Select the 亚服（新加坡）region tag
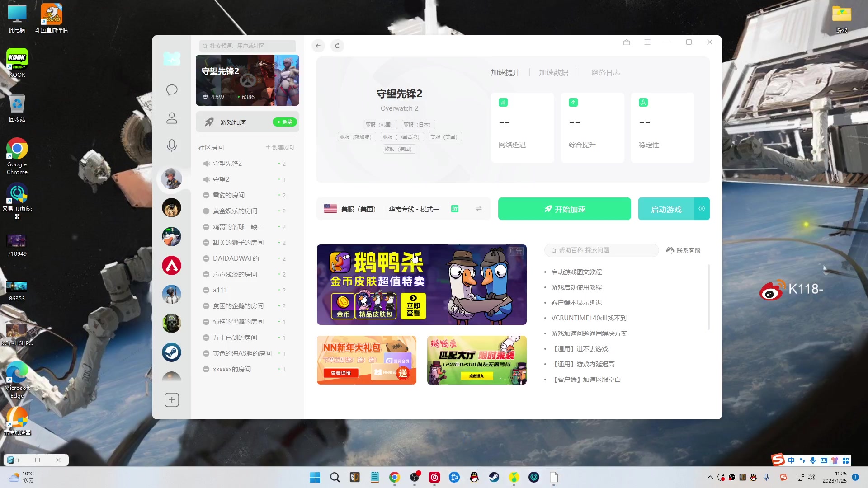 [357, 137]
